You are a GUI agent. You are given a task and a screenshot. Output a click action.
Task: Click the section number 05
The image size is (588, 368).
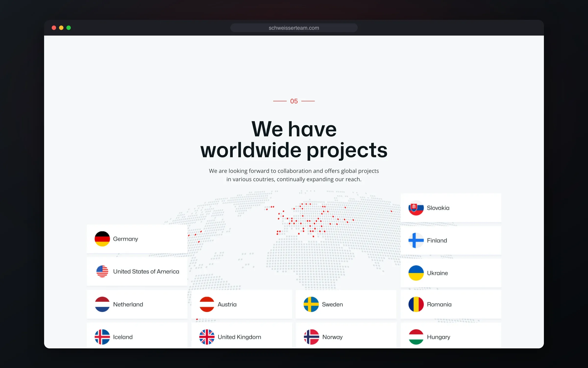pyautogui.click(x=294, y=101)
